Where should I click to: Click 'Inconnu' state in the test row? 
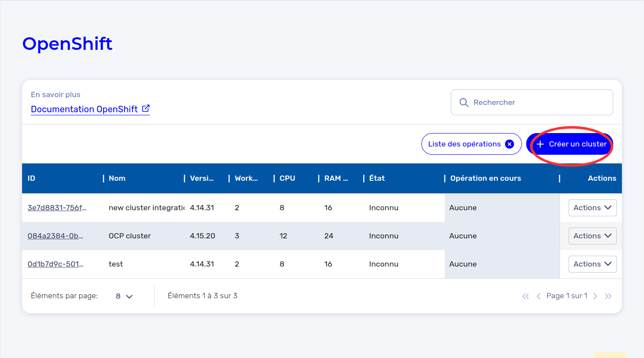384,264
